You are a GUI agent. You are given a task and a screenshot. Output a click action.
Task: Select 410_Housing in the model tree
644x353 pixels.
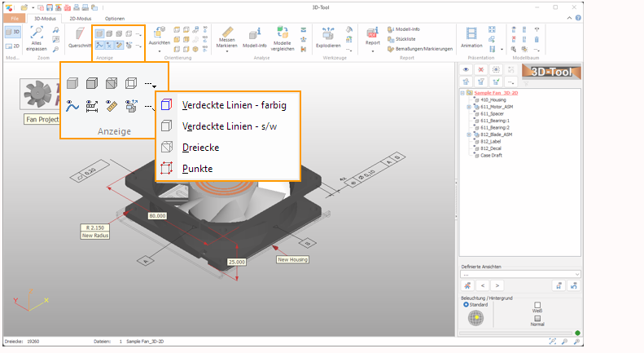click(x=495, y=100)
